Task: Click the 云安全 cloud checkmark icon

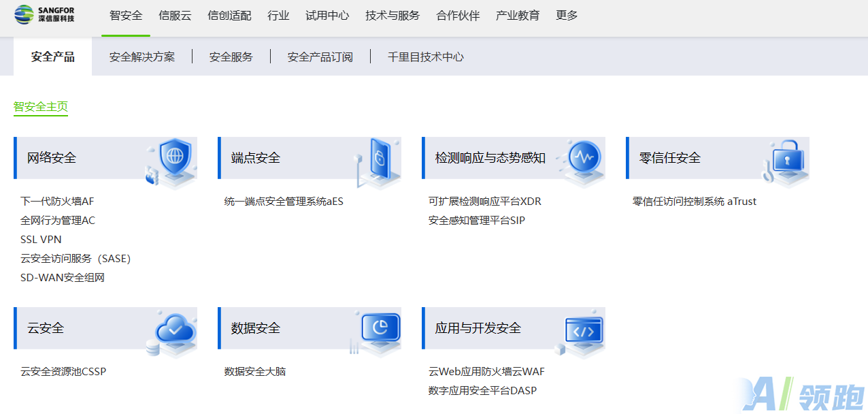Action: pyautogui.click(x=172, y=333)
